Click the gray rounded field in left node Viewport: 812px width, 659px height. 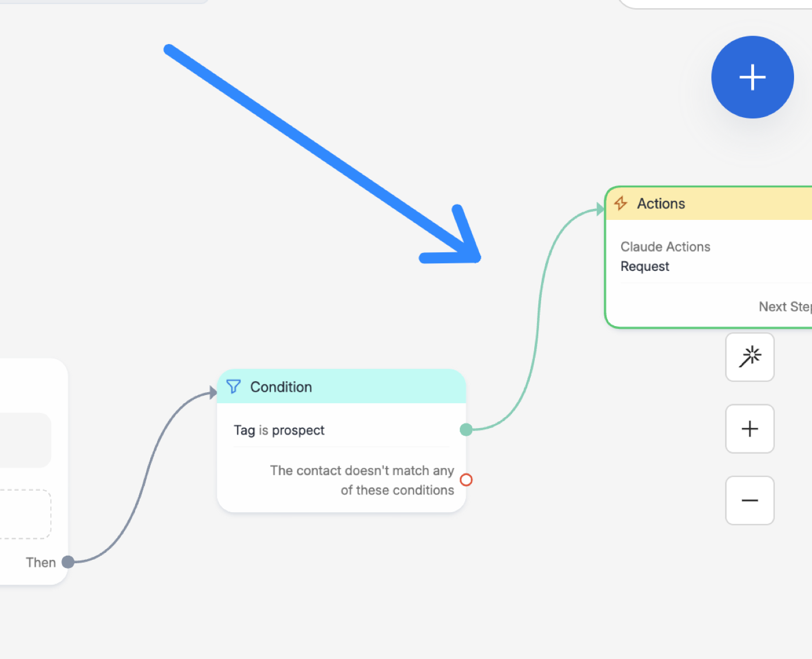(x=24, y=440)
